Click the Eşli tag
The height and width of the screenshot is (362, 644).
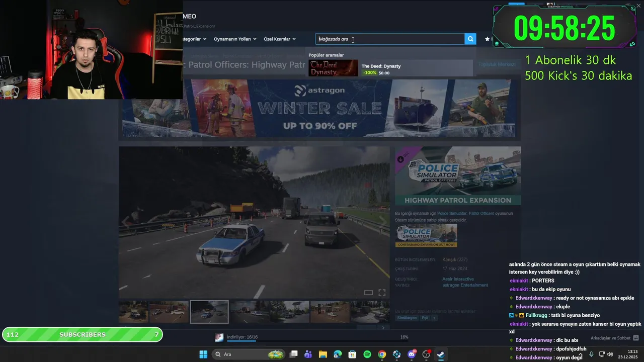[425, 318]
